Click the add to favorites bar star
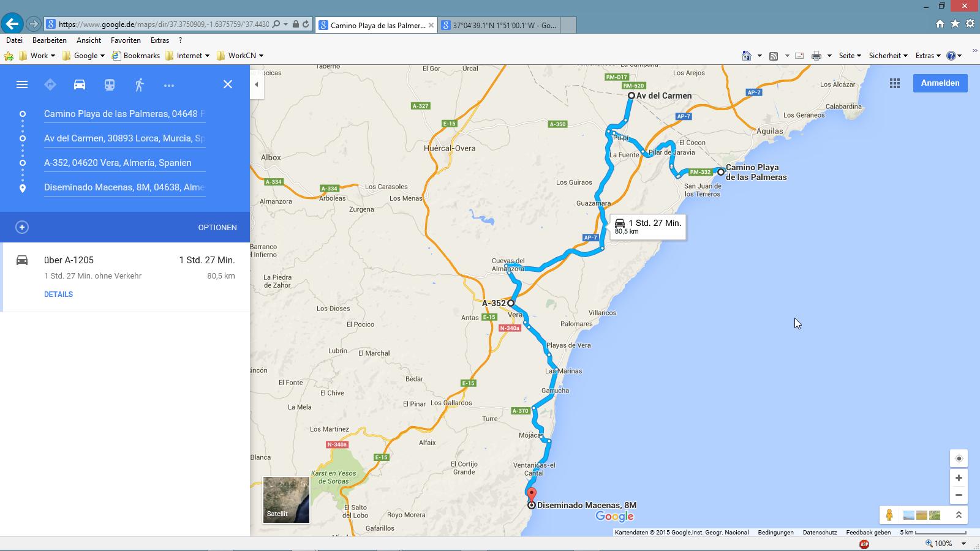This screenshot has height=551, width=980. coord(9,56)
